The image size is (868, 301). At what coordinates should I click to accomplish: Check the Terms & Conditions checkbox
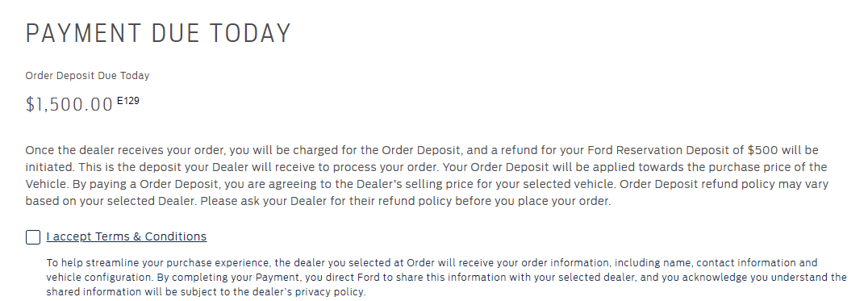pyautogui.click(x=33, y=237)
